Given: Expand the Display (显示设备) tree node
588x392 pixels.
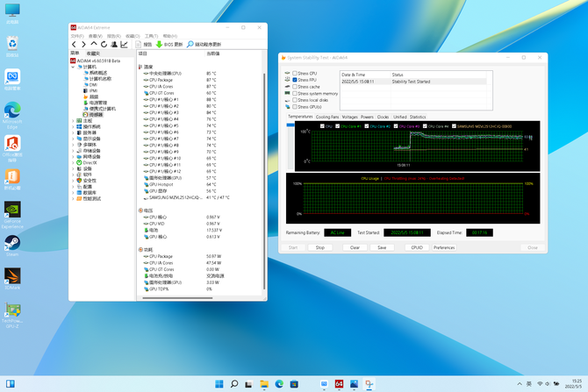Looking at the screenshot, I should pyautogui.click(x=73, y=139).
